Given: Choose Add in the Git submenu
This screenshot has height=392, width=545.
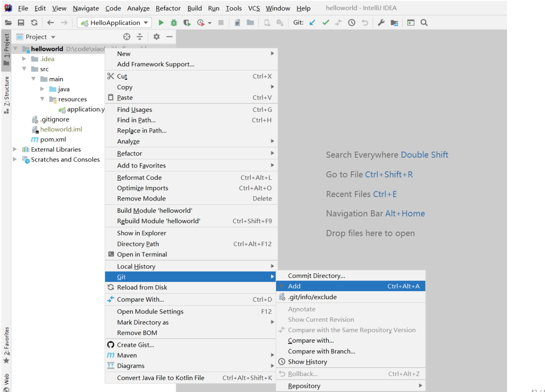Looking at the screenshot, I should [351, 286].
